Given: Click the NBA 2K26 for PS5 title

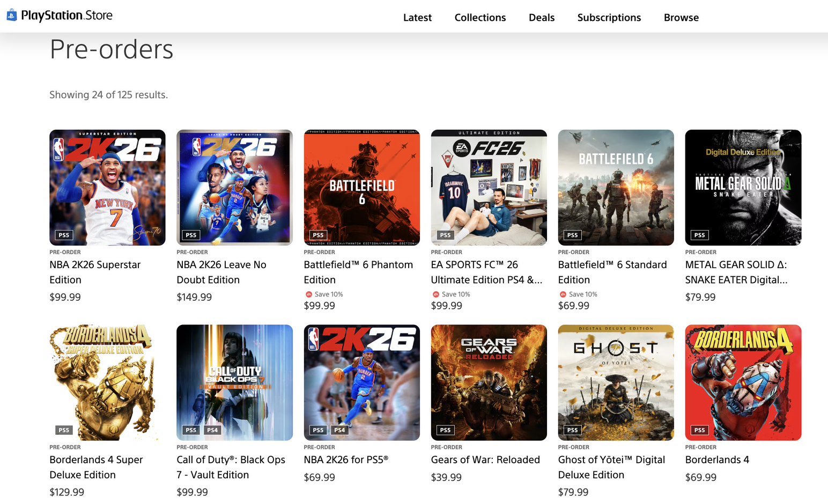Looking at the screenshot, I should (346, 459).
